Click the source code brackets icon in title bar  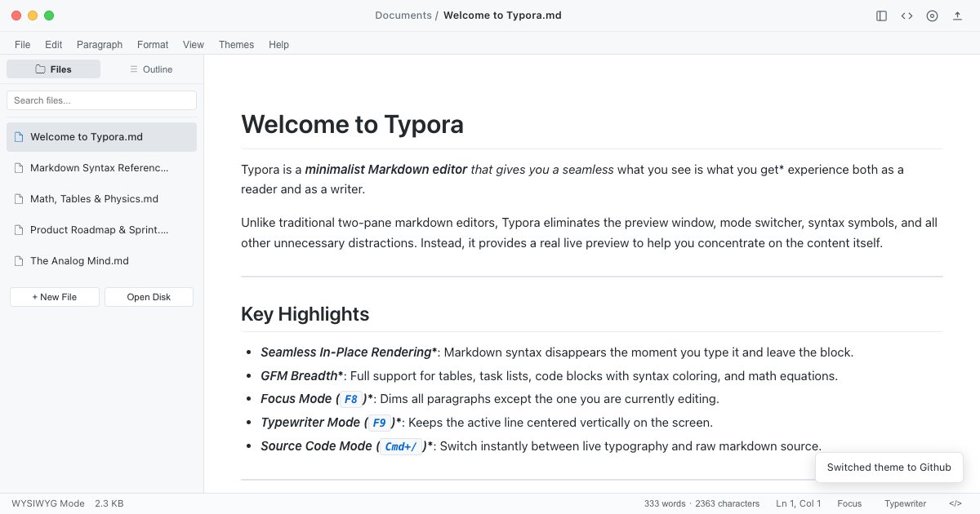click(x=906, y=16)
